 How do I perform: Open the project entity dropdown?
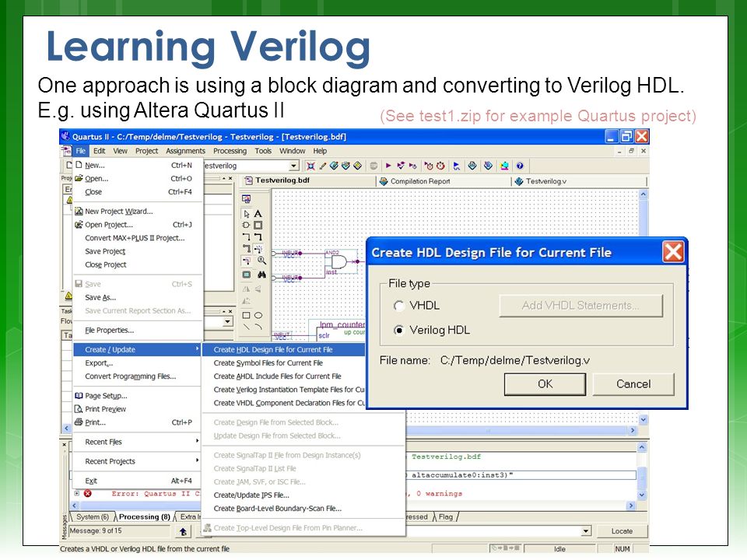tap(294, 166)
